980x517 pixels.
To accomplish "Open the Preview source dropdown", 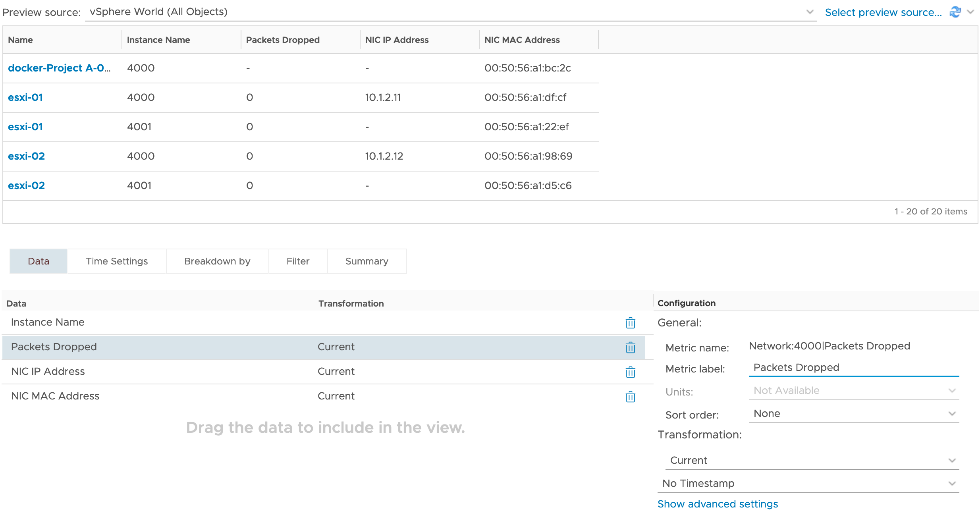I will (x=451, y=12).
